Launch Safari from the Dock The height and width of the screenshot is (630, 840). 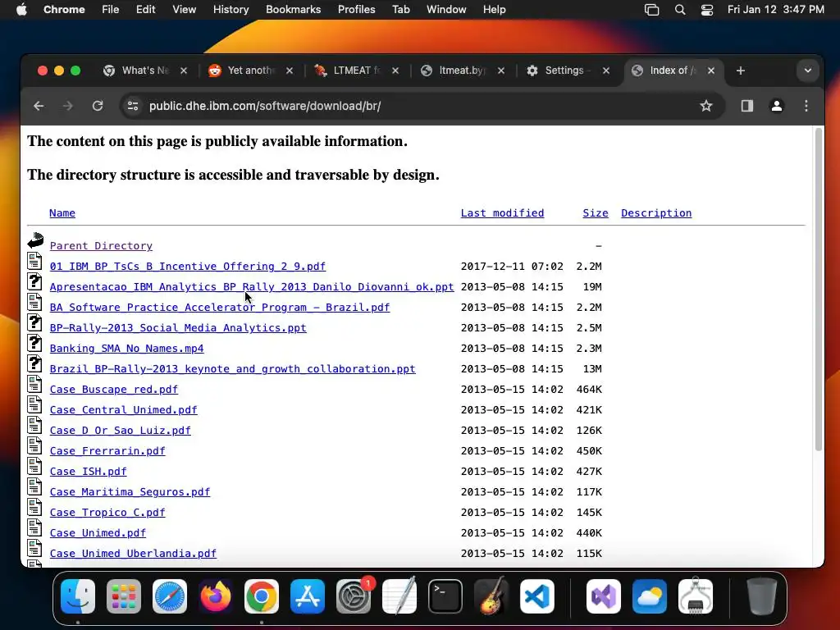[x=170, y=596]
